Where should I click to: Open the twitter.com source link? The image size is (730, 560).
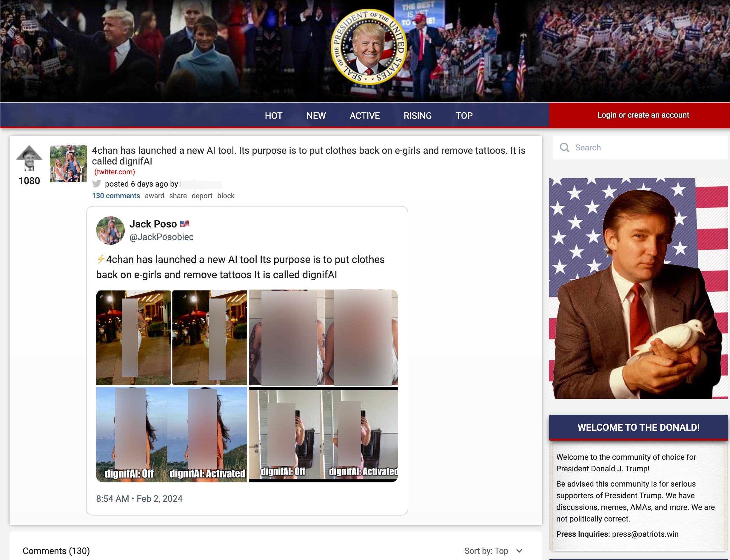click(x=115, y=172)
